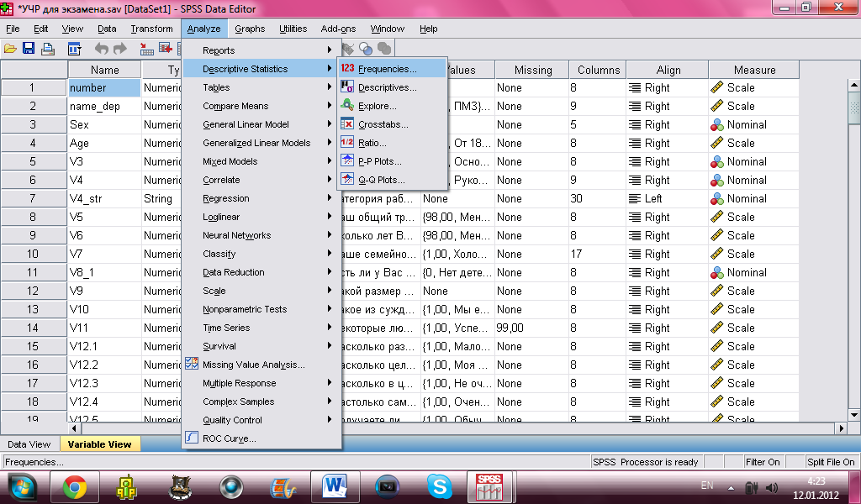Open data file with folder icon

pyautogui.click(x=10, y=49)
